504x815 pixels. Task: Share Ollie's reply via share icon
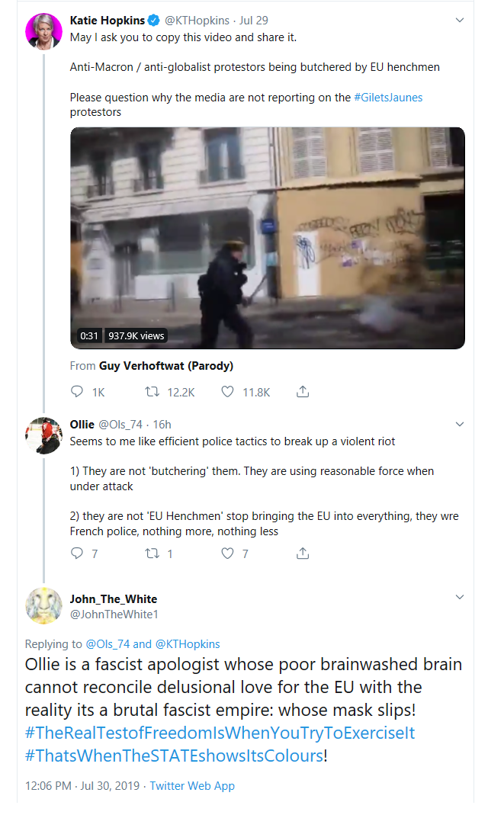[303, 553]
